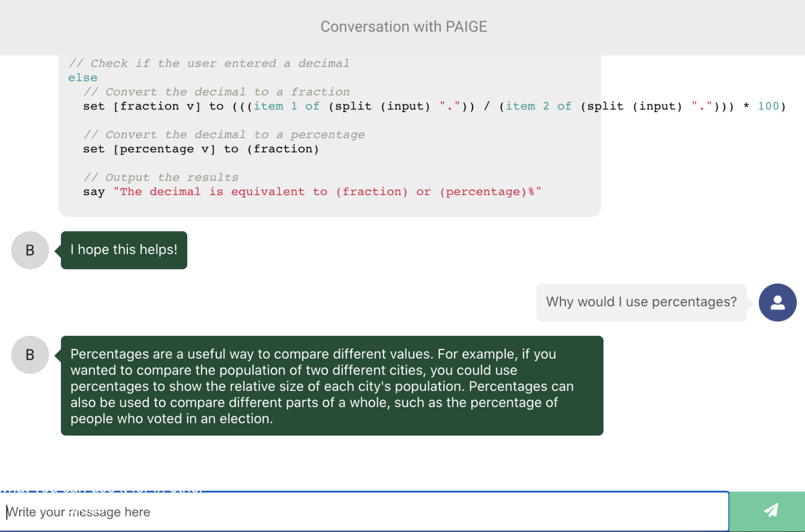Viewport: 805px width, 532px height.
Task: Click the "set [percentage v] to (fraction)" line
Action: [201, 149]
